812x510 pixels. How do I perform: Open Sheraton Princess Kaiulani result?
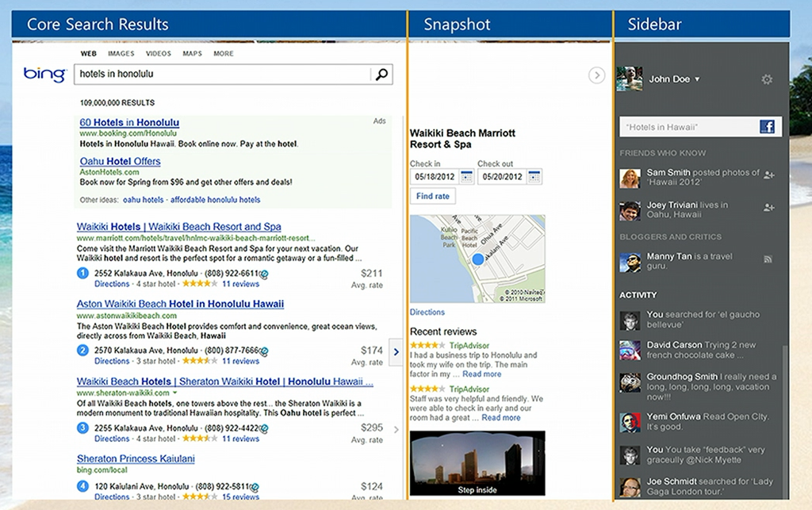click(x=136, y=458)
